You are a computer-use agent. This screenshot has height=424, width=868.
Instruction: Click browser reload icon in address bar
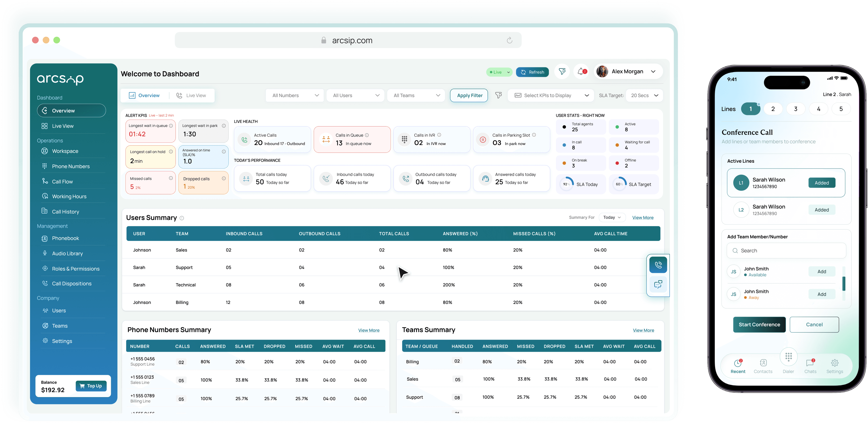[509, 40]
